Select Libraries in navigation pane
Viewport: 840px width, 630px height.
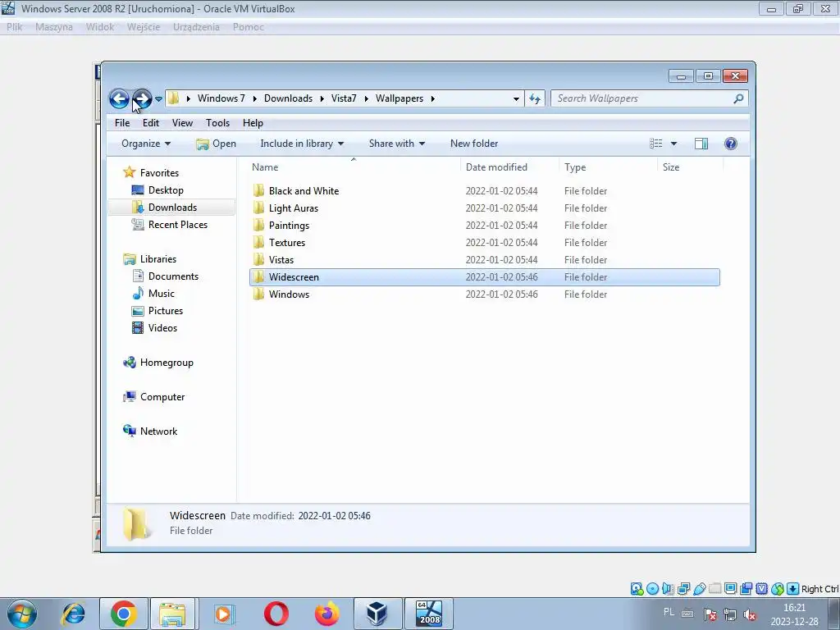pyautogui.click(x=157, y=258)
